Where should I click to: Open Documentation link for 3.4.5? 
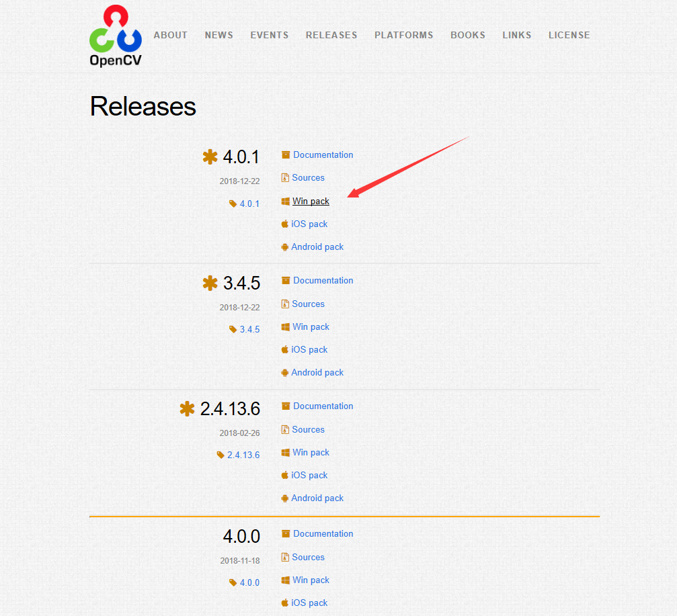coord(323,280)
